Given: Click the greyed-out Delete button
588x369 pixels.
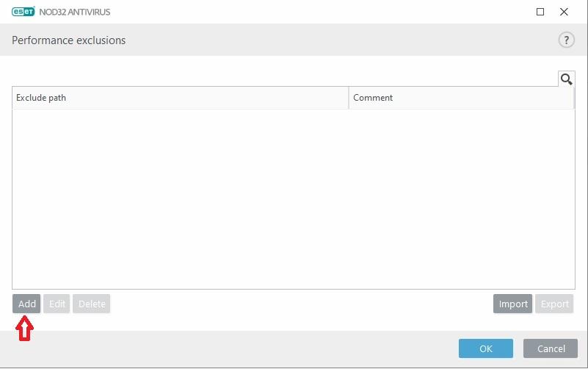Looking at the screenshot, I should click(x=92, y=304).
